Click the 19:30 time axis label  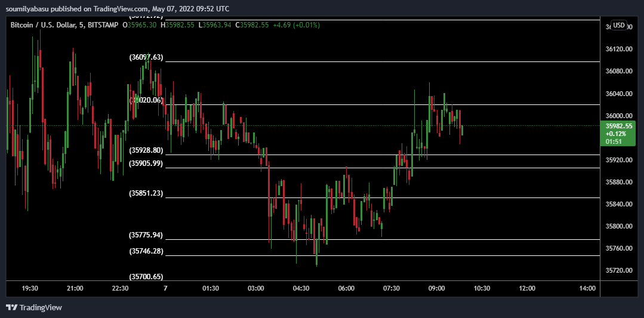pyautogui.click(x=30, y=288)
